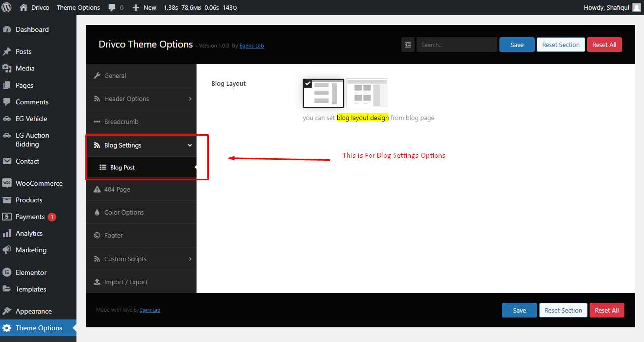Click the Comments icon in sidebar
Screen dimensions: 644x342
click(7, 102)
